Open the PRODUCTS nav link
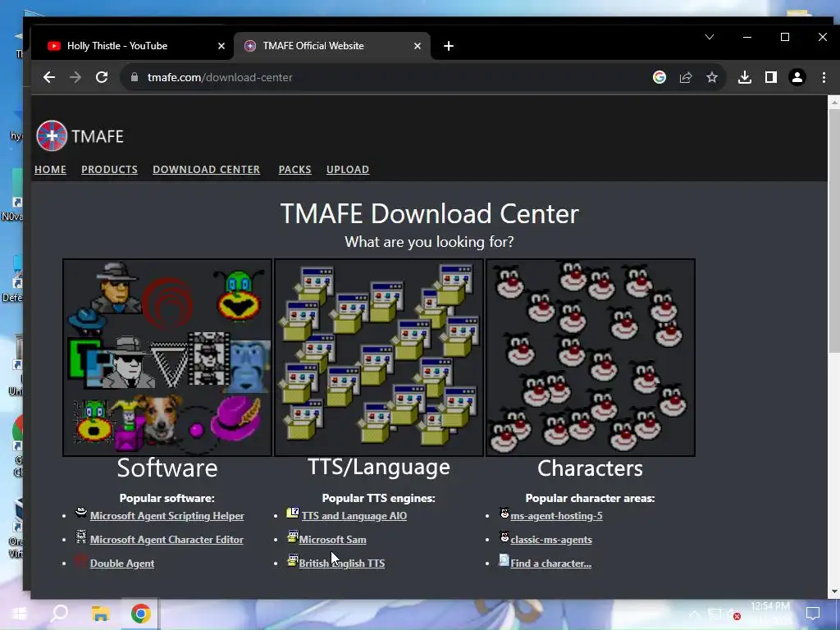This screenshot has width=840, height=630. (109, 169)
